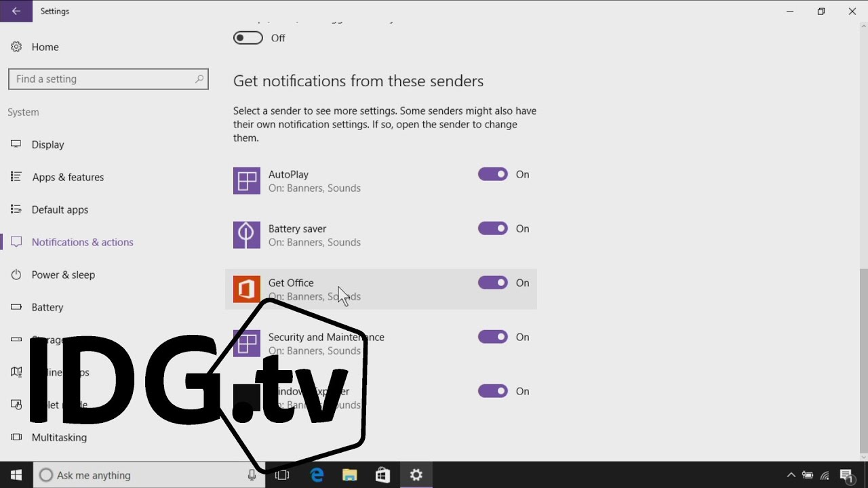Click the Apps & features list icon

tap(16, 177)
